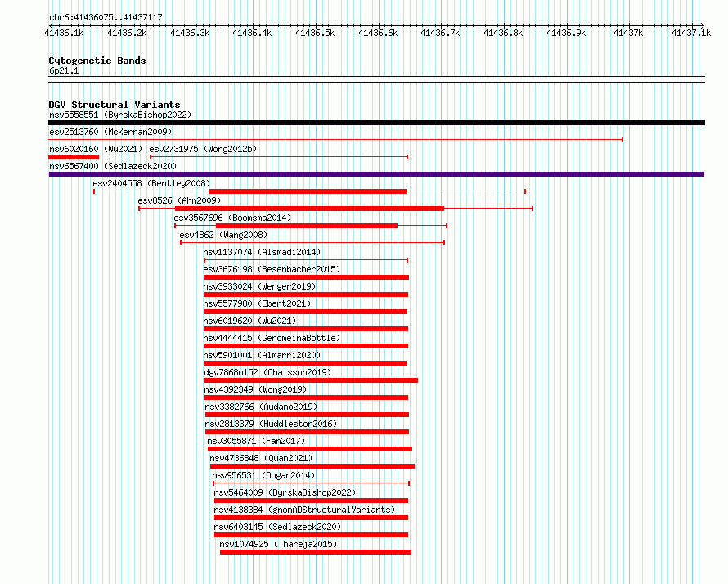Open nsv2813379 (Huddleston2016) label
The image size is (728, 584).
pos(271,424)
